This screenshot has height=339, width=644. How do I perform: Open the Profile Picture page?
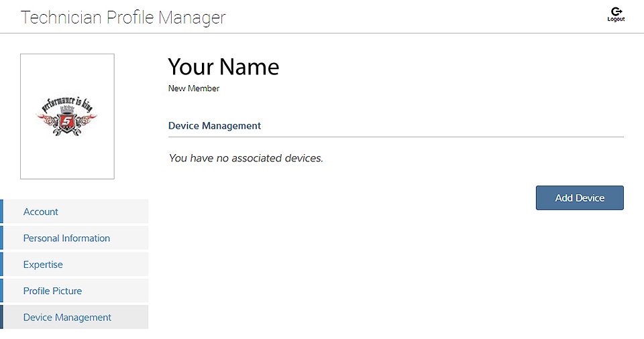coord(52,291)
